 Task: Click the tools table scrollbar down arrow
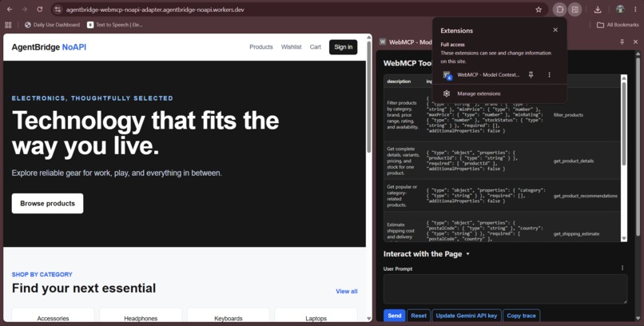624,239
